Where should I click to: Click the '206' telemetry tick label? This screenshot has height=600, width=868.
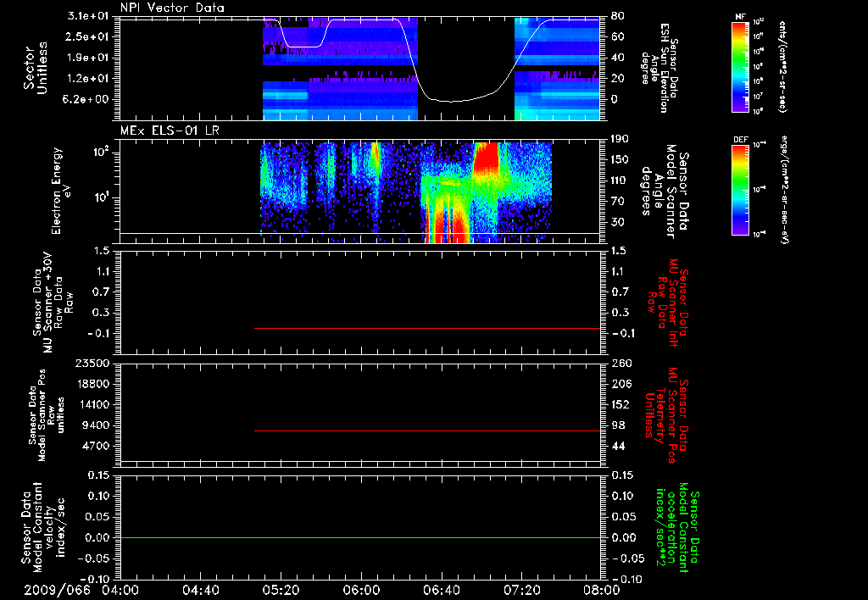[621, 384]
